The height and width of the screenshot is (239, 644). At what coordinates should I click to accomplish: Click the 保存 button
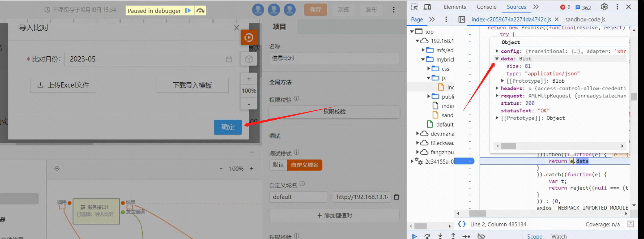(x=315, y=10)
